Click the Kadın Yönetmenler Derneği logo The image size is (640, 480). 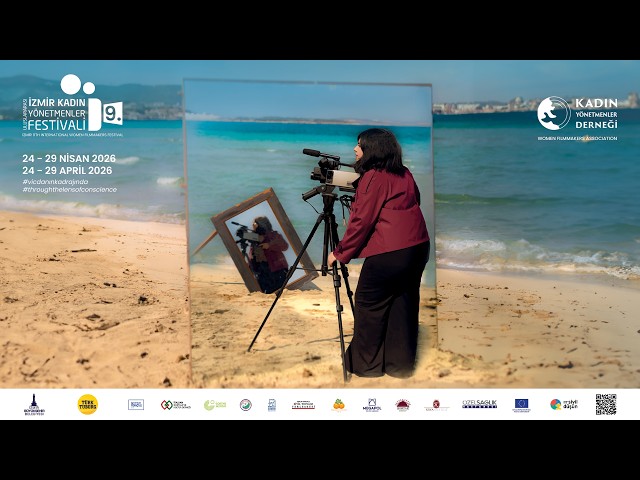coord(577,118)
